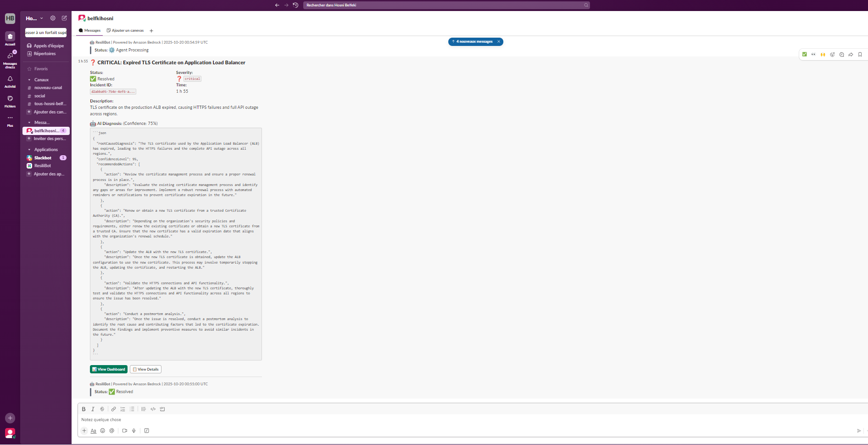Record an audio clip with microphone
The image size is (868, 445).
(x=134, y=431)
